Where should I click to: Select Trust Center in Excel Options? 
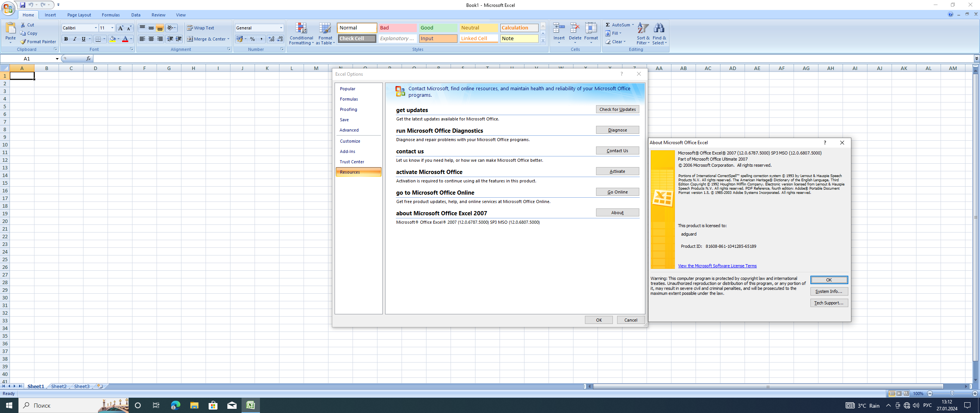352,162
